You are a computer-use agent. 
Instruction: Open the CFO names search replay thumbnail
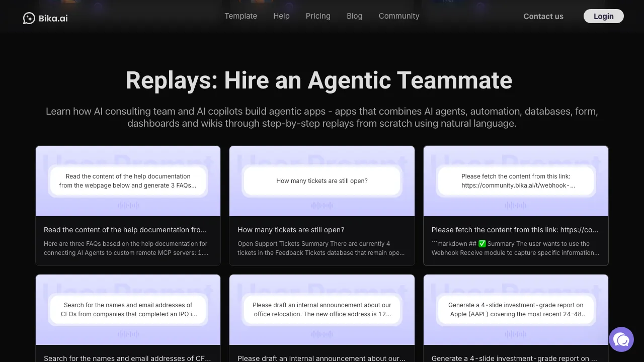[128, 310]
